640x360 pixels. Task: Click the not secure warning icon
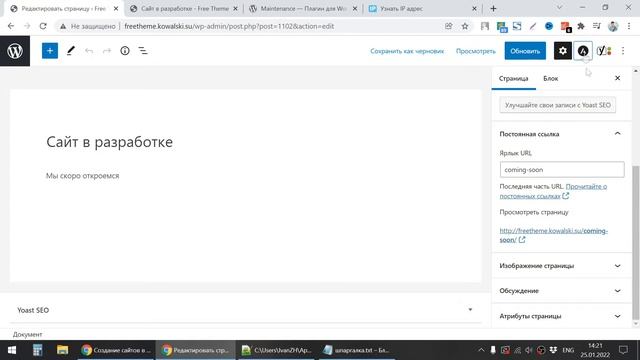point(63,26)
